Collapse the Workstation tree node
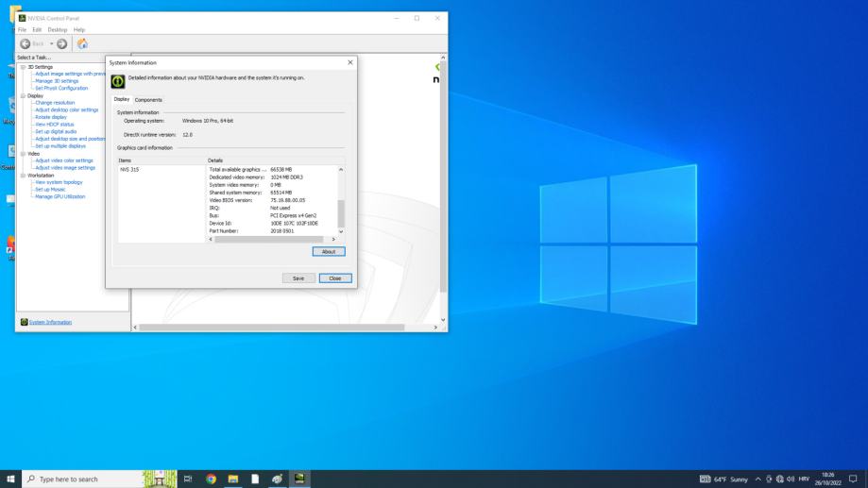 (x=24, y=175)
